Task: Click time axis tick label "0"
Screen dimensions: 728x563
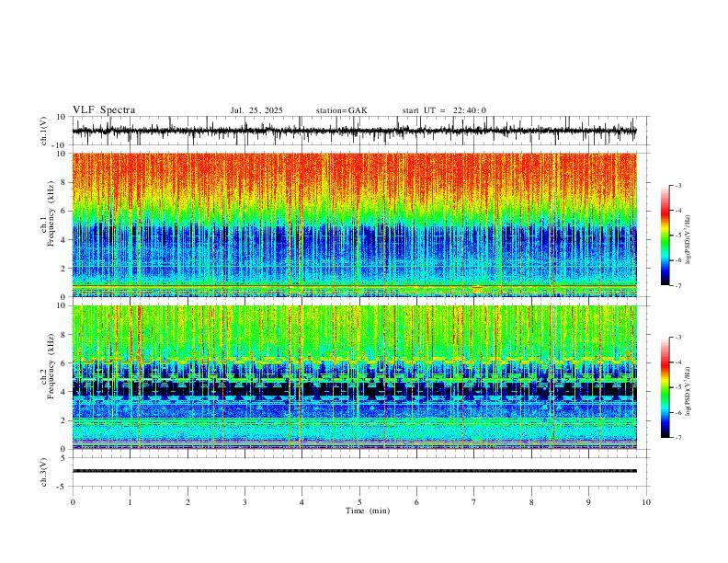Action: pyautogui.click(x=73, y=502)
